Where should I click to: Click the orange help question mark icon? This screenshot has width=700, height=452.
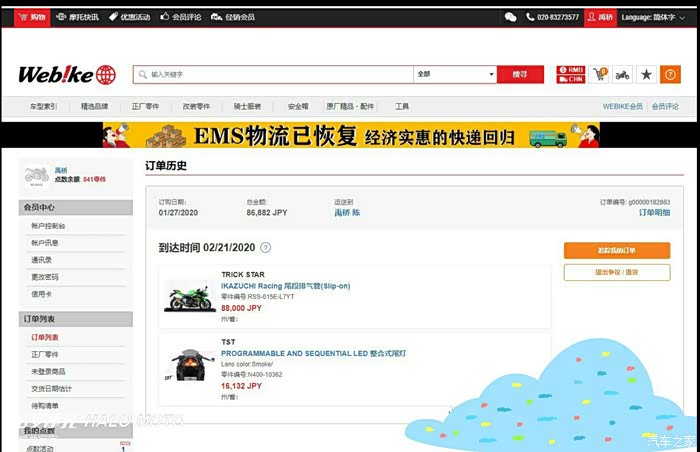click(670, 75)
